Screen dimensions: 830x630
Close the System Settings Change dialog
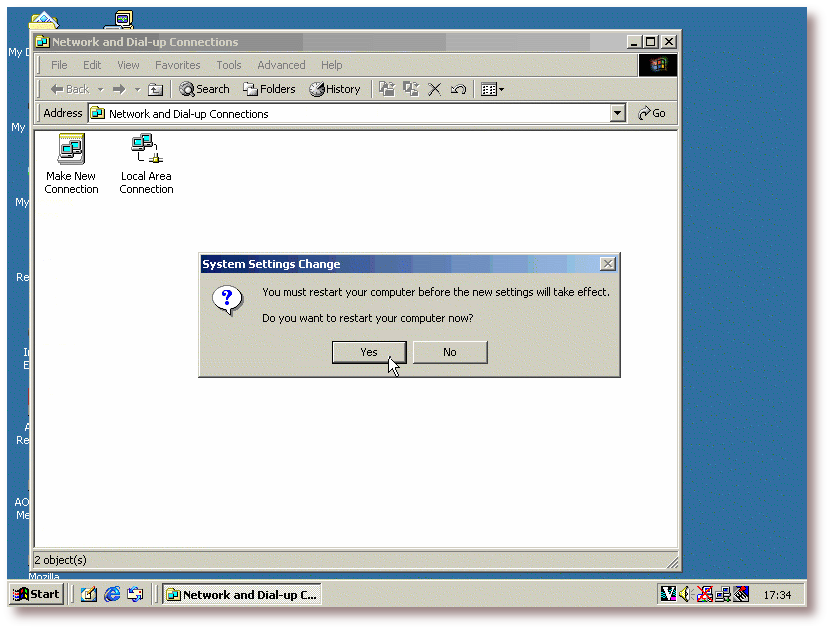[607, 264]
